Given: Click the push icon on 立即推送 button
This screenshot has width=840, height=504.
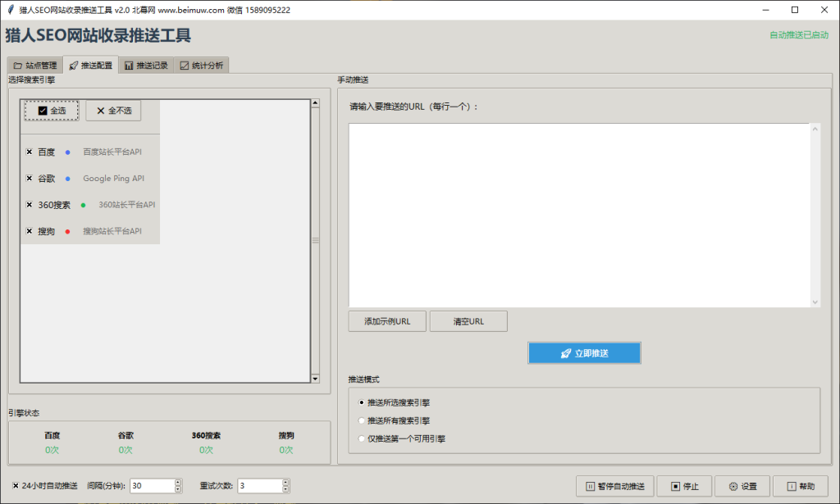Looking at the screenshot, I should tap(565, 352).
